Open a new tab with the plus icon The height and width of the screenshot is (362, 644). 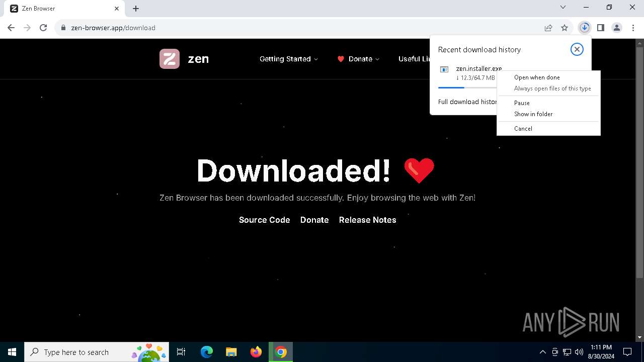[x=136, y=9]
